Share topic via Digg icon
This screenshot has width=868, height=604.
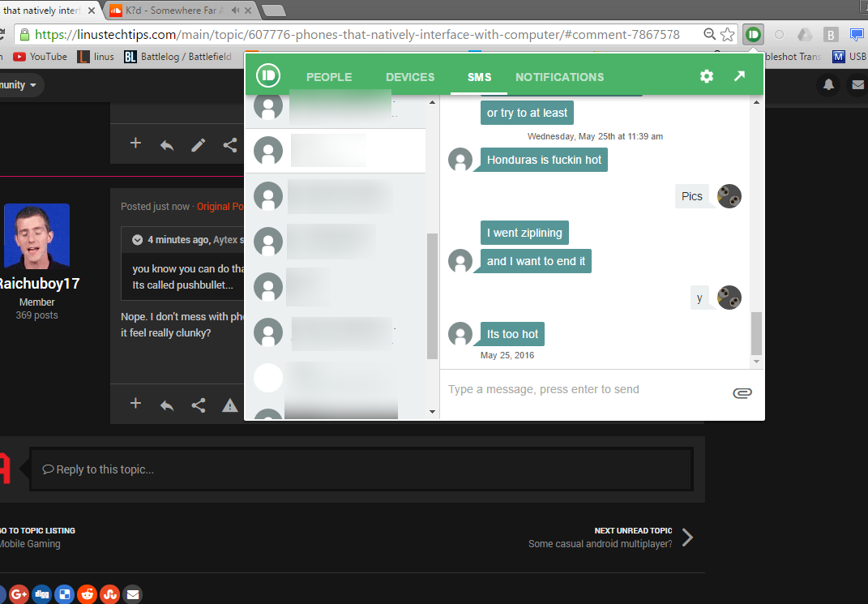click(x=42, y=594)
